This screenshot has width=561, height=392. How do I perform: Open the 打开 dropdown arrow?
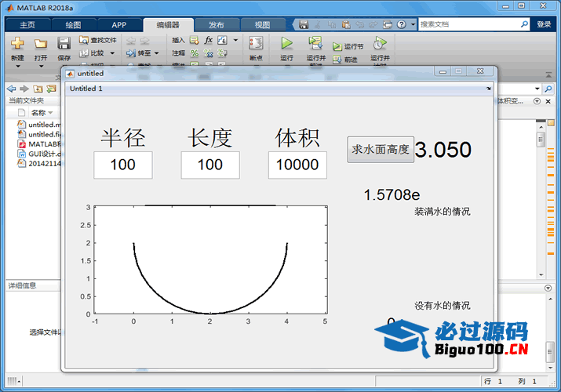(x=41, y=67)
